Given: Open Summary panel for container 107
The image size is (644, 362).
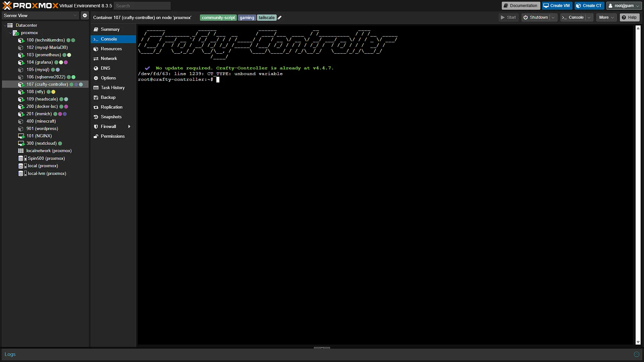Looking at the screenshot, I should [x=113, y=29].
